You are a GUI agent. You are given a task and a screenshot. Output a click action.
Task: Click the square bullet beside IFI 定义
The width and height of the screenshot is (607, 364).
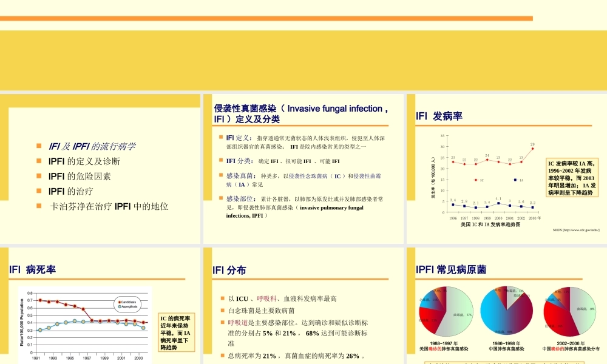tap(222, 137)
